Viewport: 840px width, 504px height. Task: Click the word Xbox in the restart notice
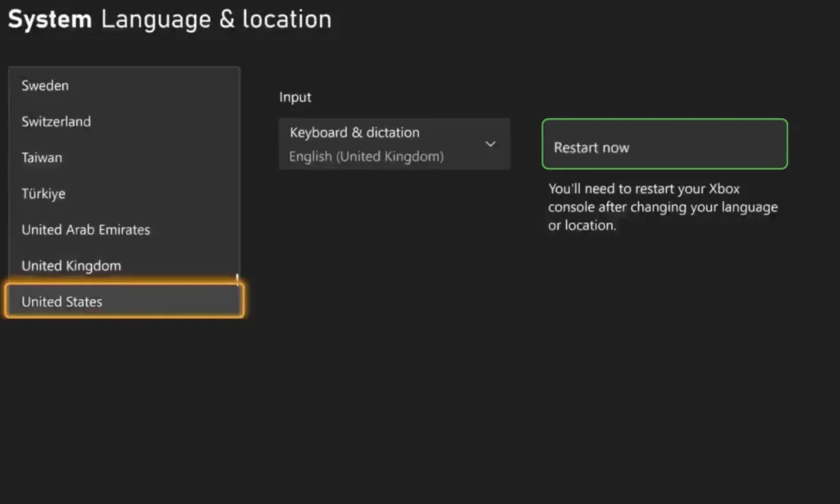tap(724, 188)
